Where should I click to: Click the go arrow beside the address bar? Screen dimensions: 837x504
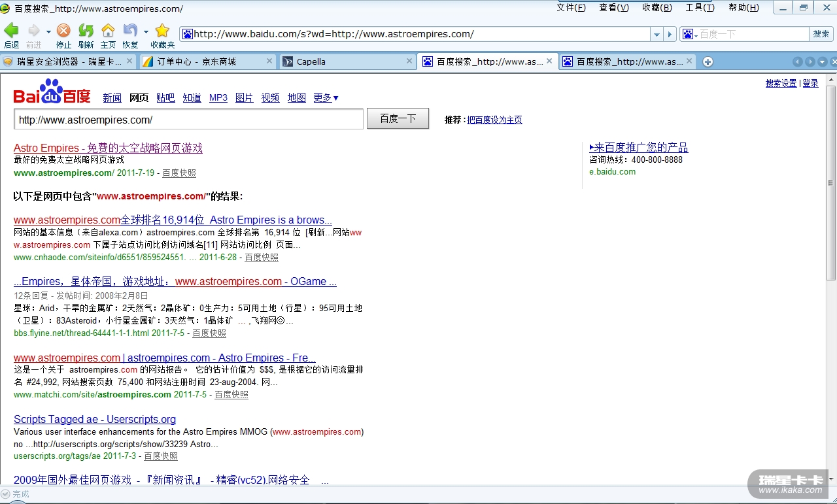[670, 34]
